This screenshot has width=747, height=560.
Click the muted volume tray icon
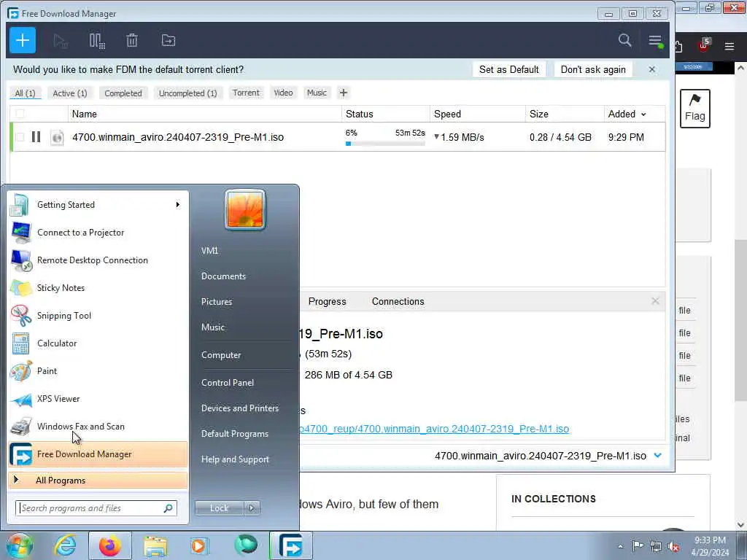pos(673,546)
